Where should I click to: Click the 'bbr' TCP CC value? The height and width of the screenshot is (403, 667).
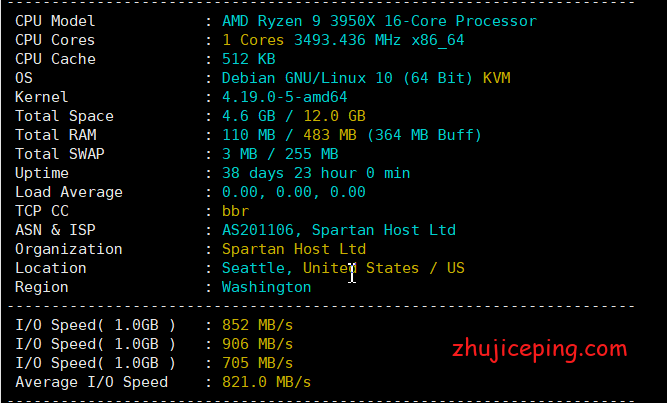pyautogui.click(x=236, y=211)
